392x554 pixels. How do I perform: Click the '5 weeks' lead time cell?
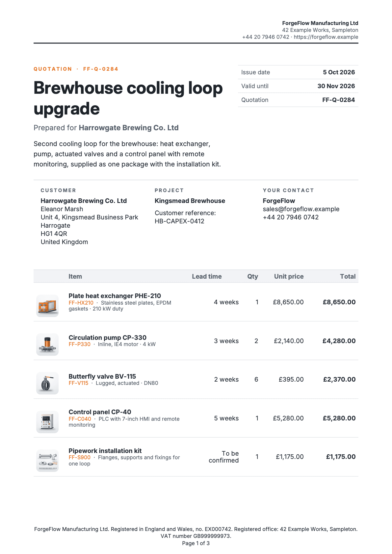[226, 418]
